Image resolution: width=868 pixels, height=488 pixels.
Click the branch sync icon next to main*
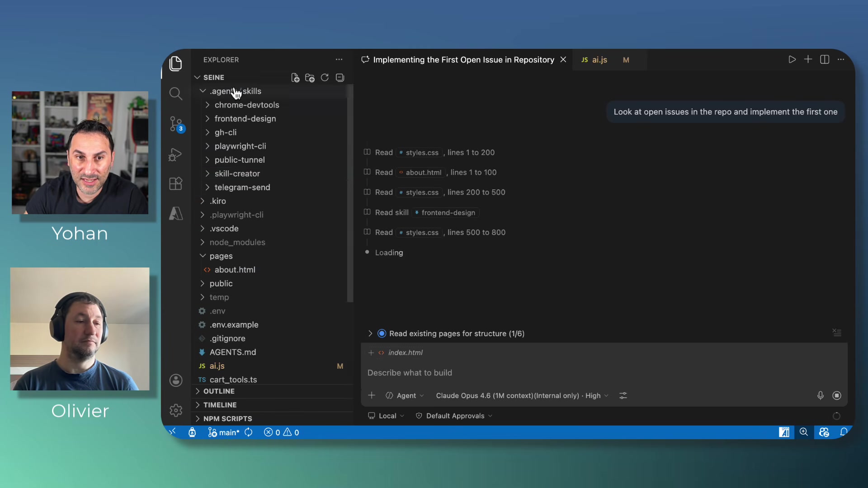249,432
